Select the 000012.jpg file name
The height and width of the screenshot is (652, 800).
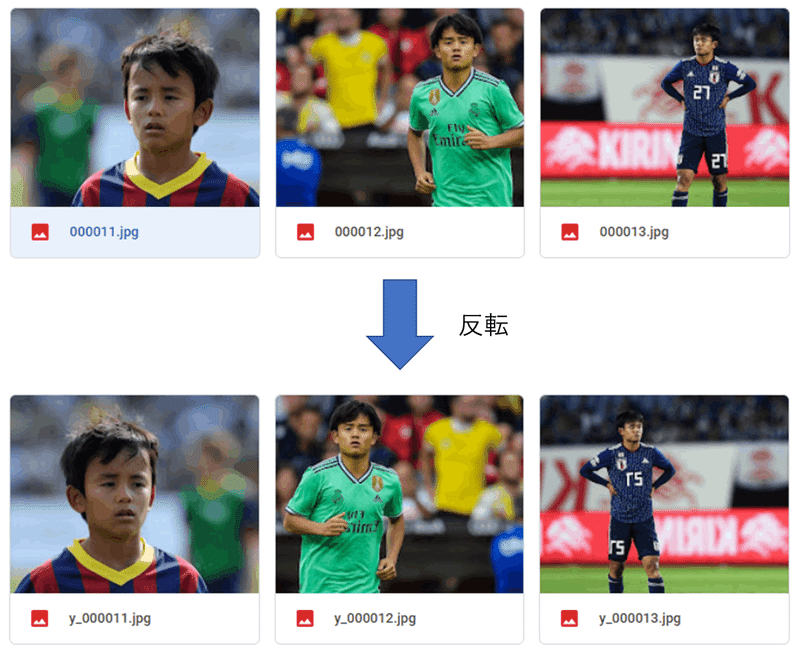point(369,232)
